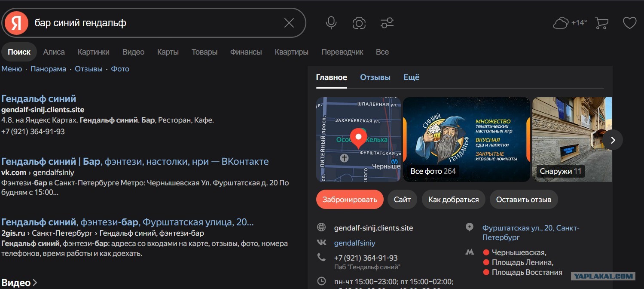Screen dimensions: 644x289
Task: Switch to the Квартиры tab
Action: [292, 52]
